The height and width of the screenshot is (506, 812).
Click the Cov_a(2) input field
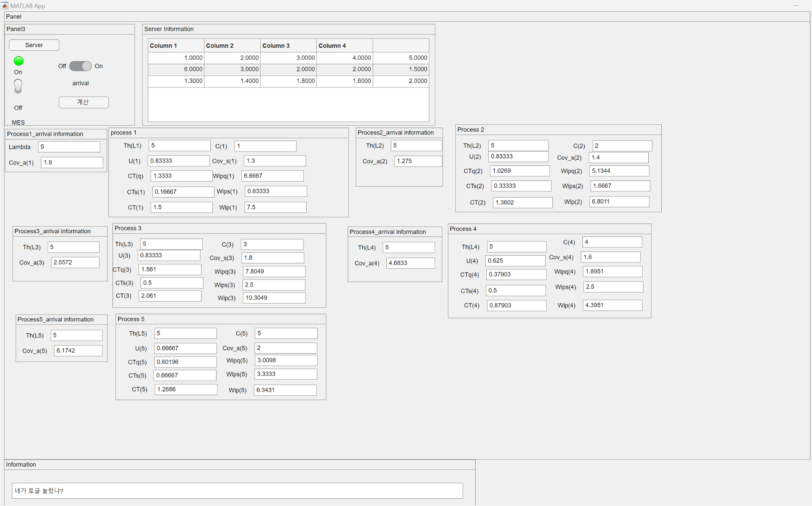click(418, 161)
